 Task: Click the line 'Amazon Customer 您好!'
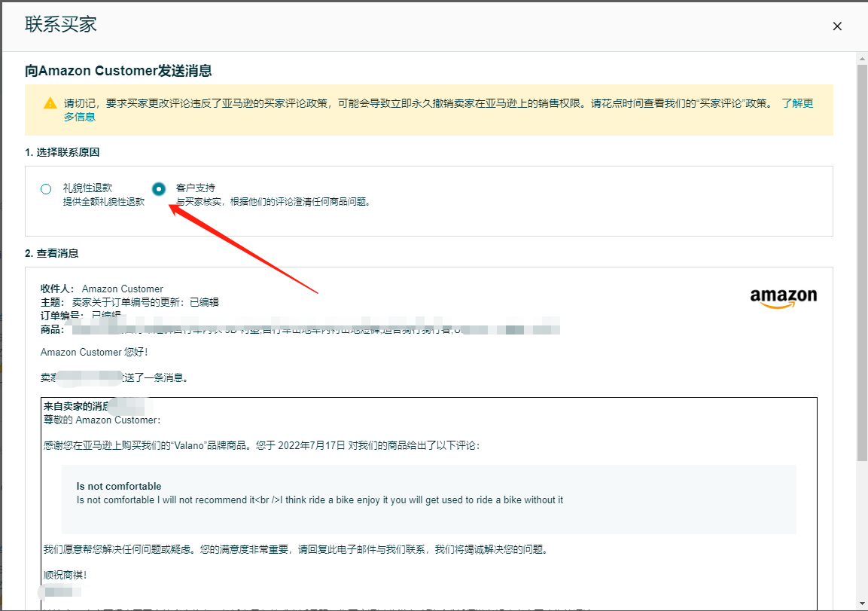94,353
